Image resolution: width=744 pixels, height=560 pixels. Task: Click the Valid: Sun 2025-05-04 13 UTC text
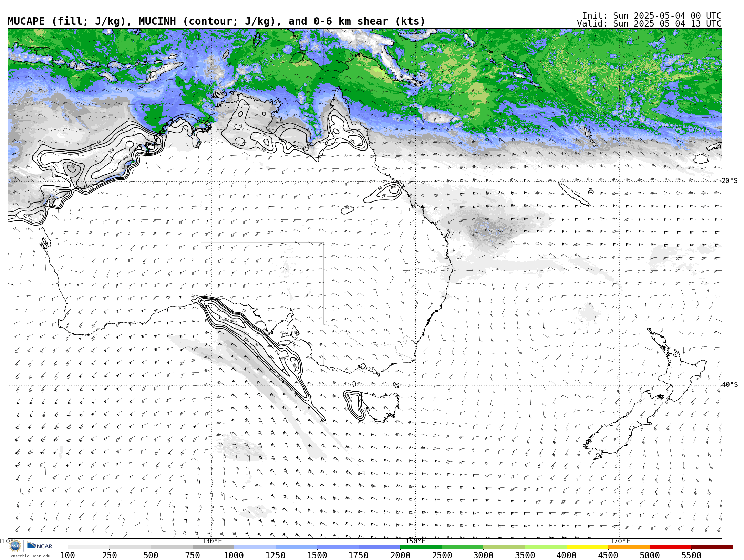point(649,24)
